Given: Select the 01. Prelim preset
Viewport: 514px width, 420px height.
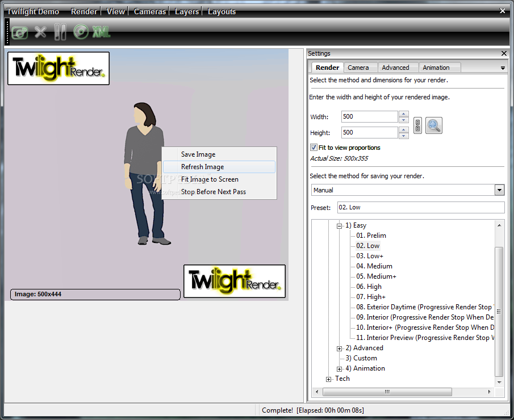Looking at the screenshot, I should tap(371, 236).
